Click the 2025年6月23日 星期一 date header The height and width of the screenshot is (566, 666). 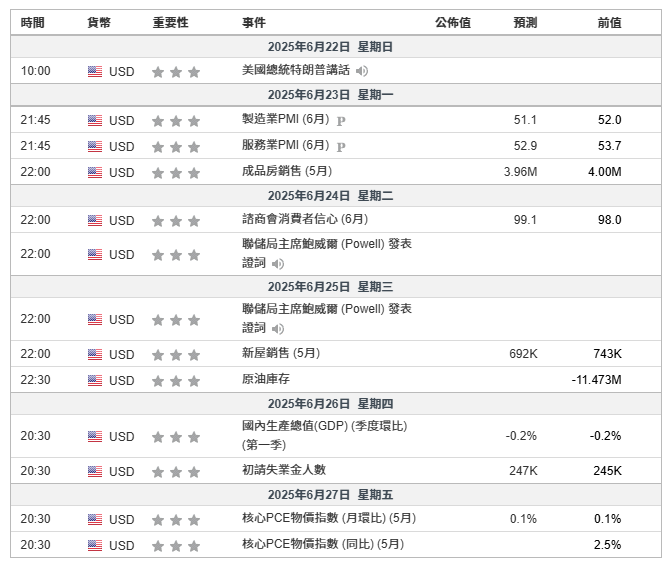coord(330,95)
